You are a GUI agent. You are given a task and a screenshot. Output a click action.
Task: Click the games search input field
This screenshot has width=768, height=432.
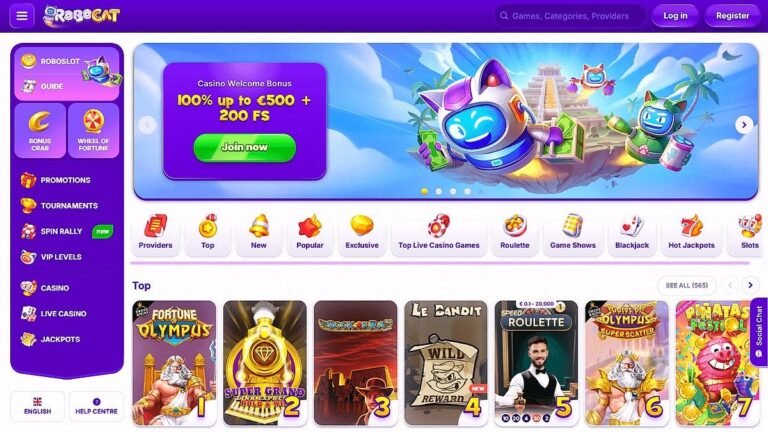pyautogui.click(x=570, y=16)
